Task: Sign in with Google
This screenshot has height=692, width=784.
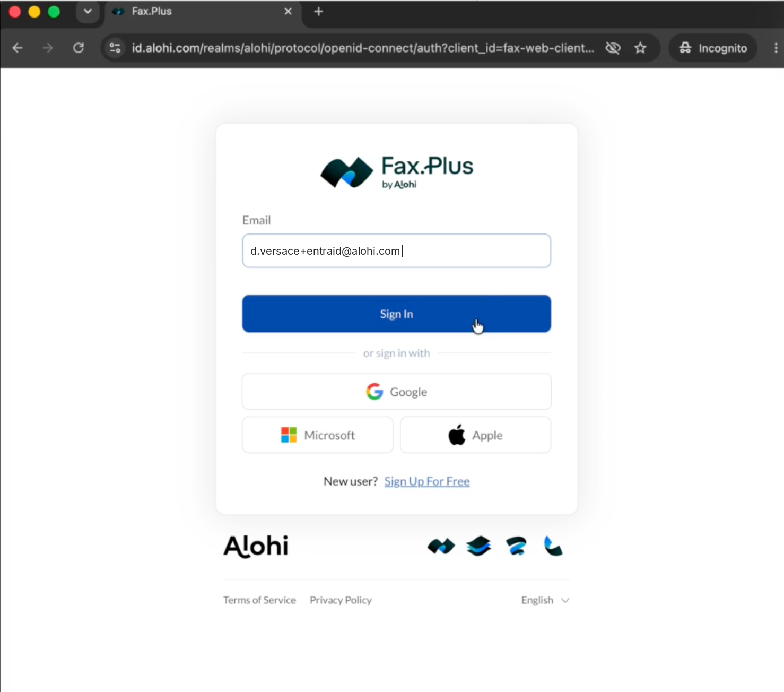Action: tap(397, 392)
